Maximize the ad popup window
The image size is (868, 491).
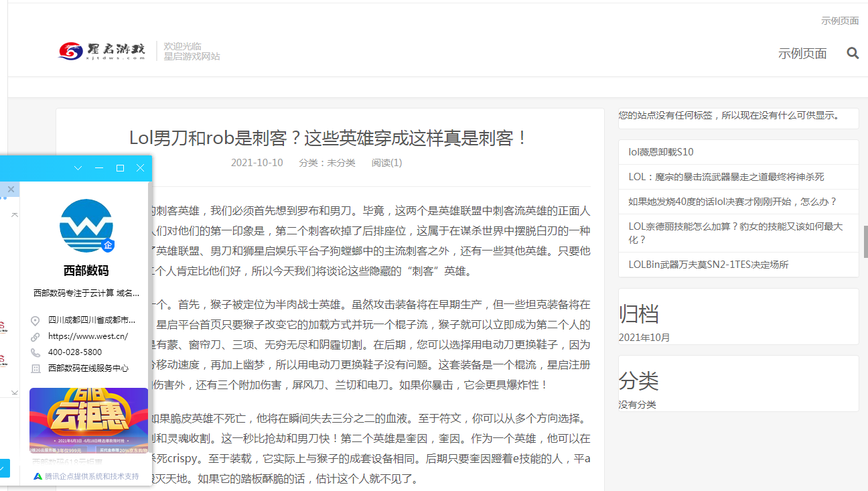click(120, 168)
